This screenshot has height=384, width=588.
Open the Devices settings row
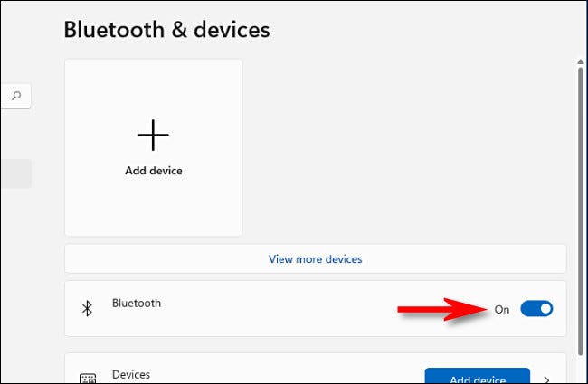pos(271,374)
